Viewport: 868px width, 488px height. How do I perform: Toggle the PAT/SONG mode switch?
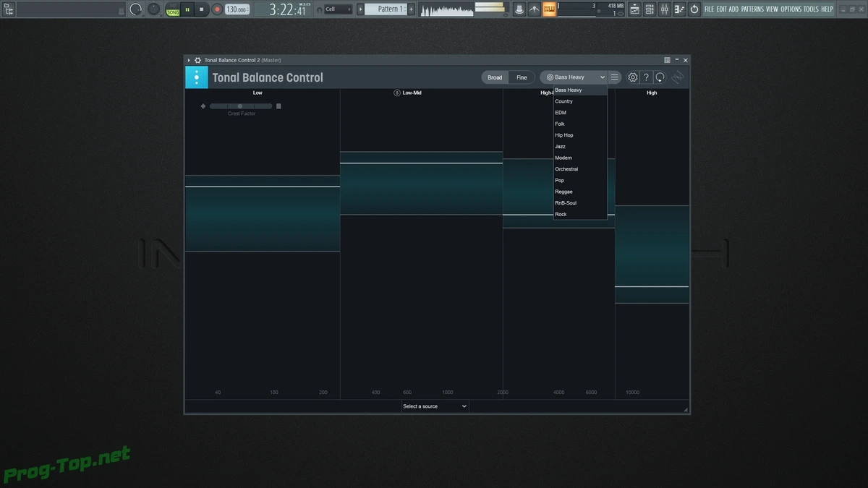tap(172, 9)
